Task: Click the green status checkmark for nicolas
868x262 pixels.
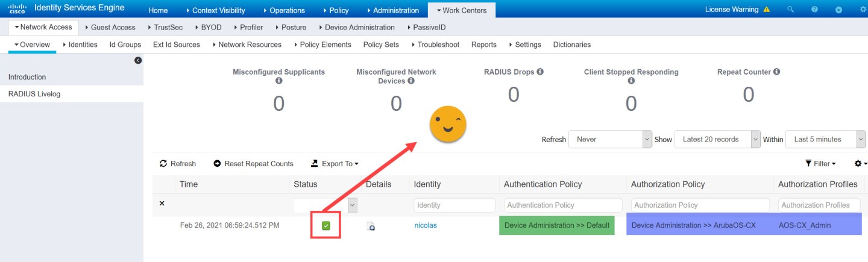Action: [x=326, y=225]
